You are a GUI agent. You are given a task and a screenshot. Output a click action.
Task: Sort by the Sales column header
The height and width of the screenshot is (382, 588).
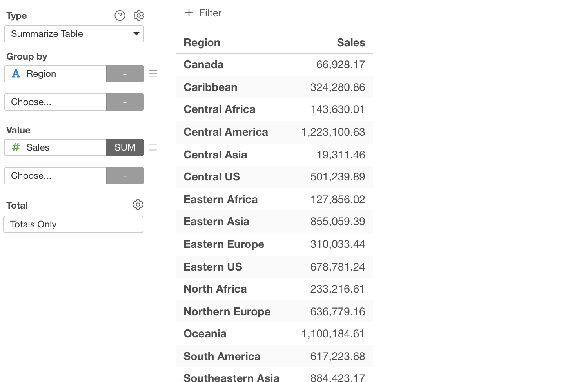click(351, 43)
